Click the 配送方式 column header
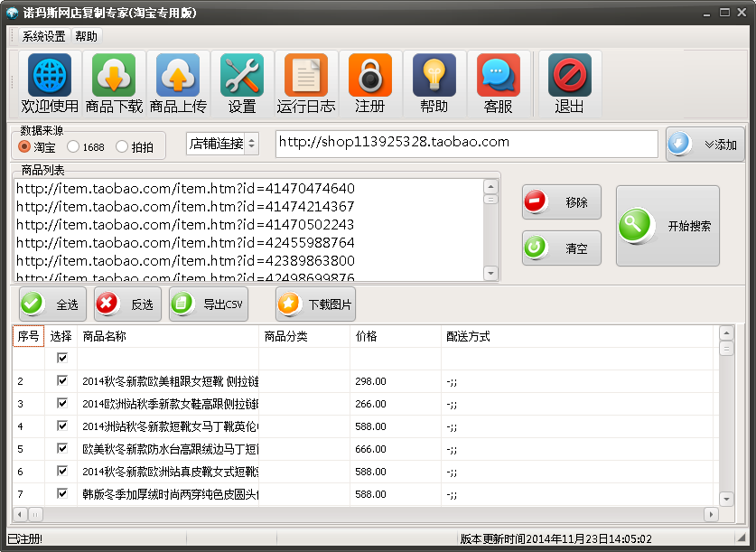The width and height of the screenshot is (756, 552). coord(576,336)
